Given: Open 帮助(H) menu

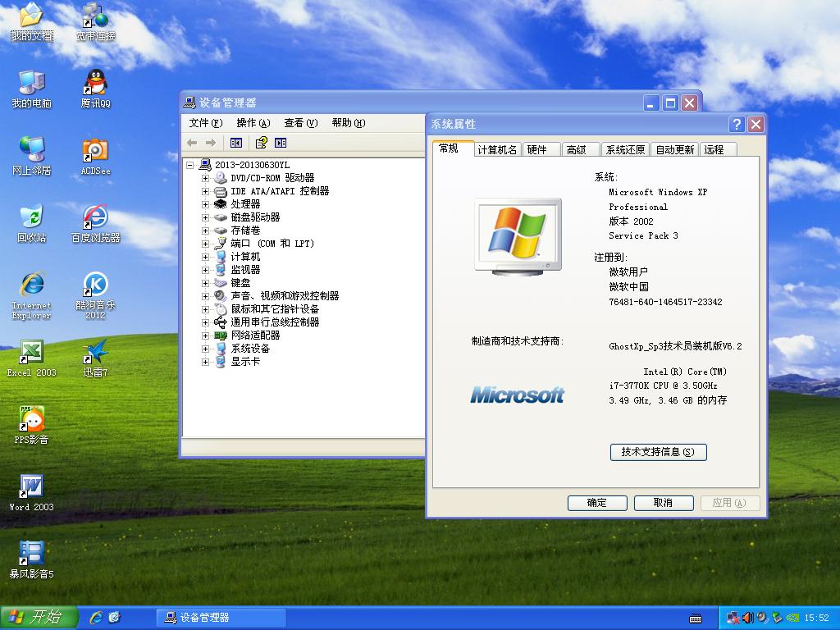Looking at the screenshot, I should tap(348, 123).
